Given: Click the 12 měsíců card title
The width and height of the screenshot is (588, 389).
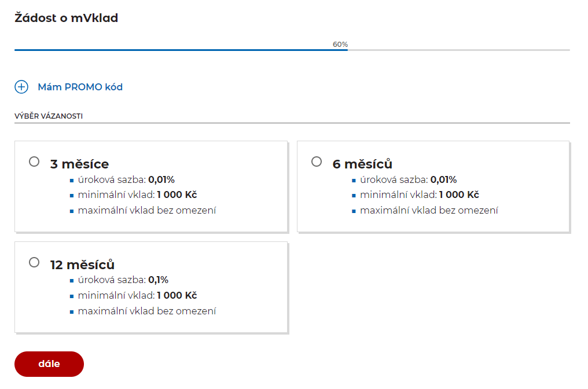Looking at the screenshot, I should [83, 265].
